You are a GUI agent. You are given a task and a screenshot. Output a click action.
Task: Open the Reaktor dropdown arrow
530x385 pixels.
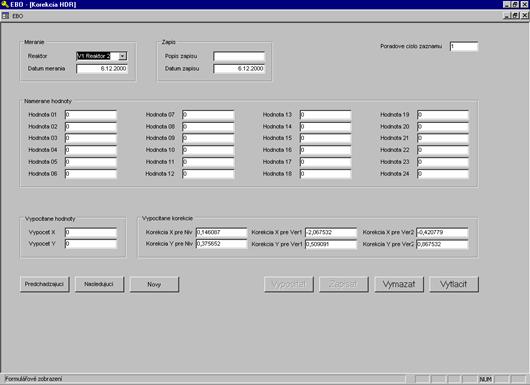coord(123,56)
